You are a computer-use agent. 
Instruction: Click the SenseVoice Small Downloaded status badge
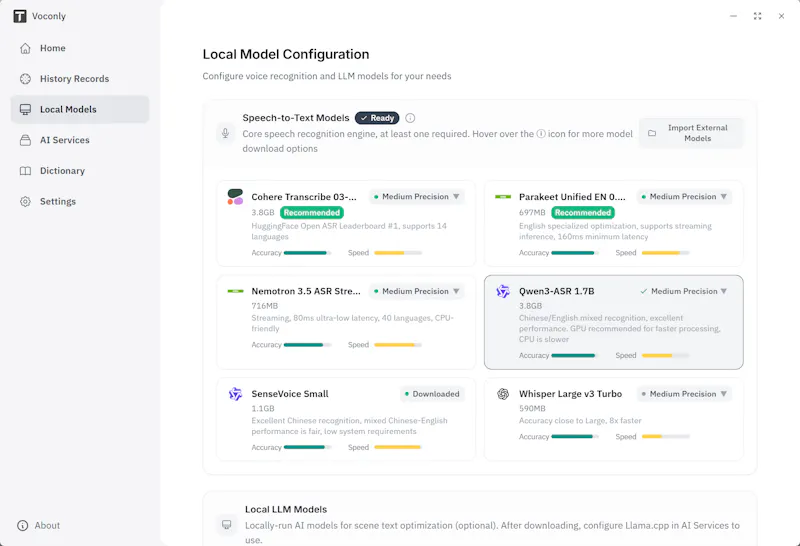coord(432,394)
